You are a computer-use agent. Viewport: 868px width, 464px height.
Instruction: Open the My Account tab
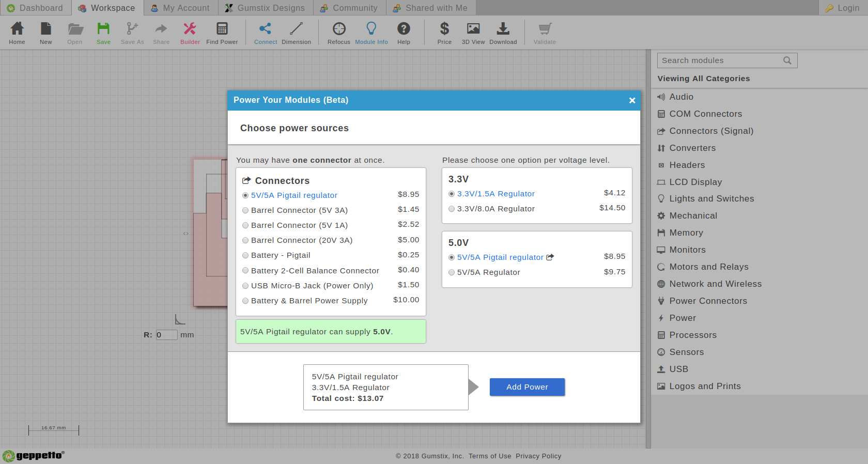(180, 8)
